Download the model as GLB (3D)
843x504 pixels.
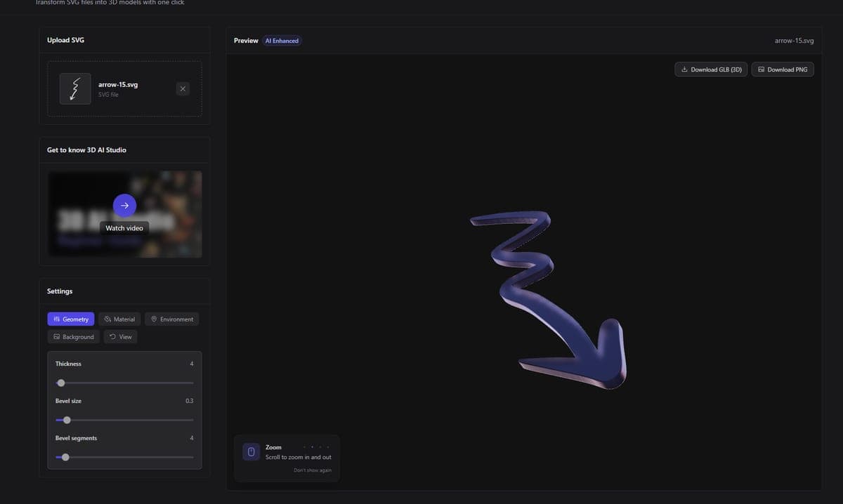711,69
